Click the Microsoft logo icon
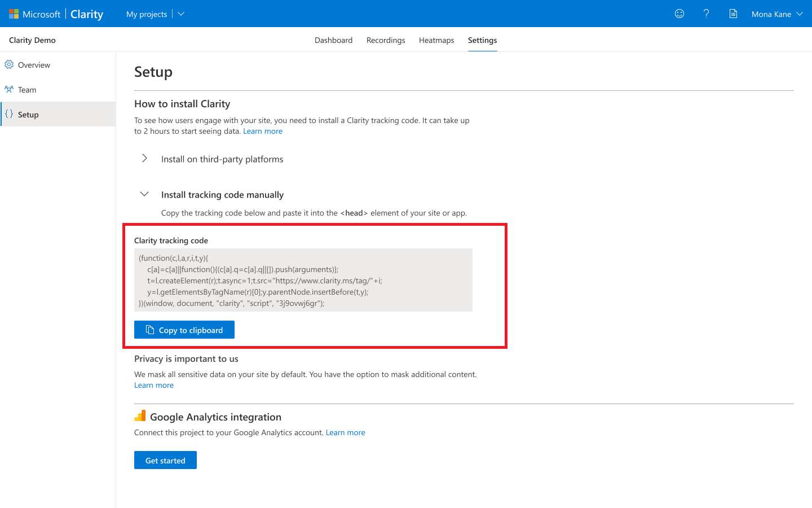The image size is (812, 508). 14,14
